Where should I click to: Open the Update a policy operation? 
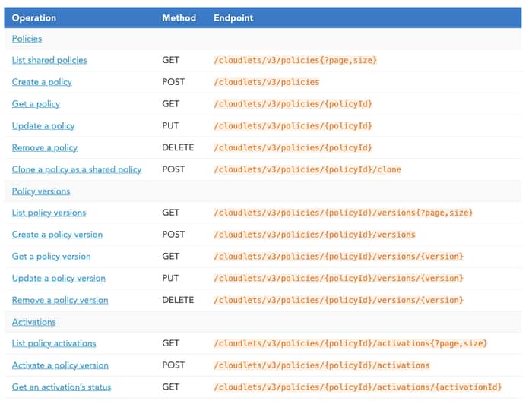(43, 126)
